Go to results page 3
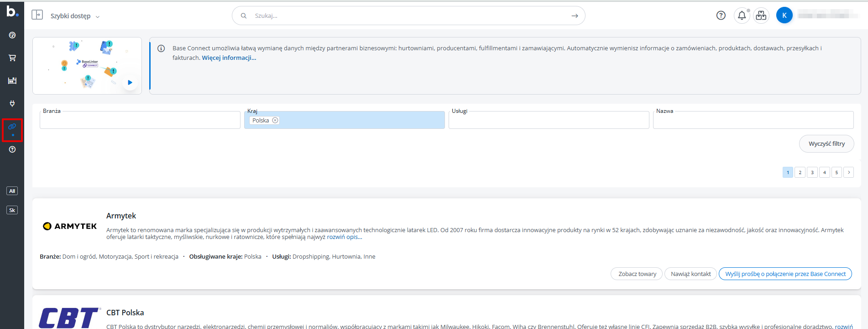 click(812, 172)
